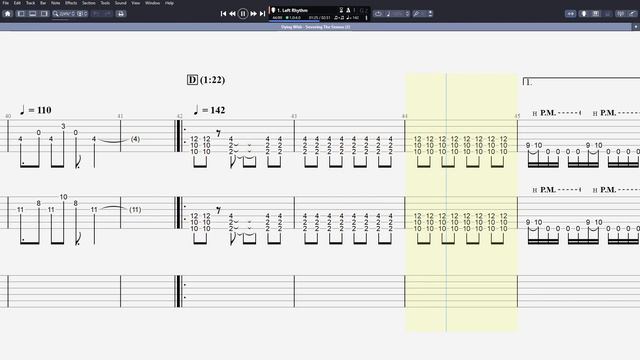Click the zoom magnifier icon
This screenshot has height=360, width=640.
(56, 13)
